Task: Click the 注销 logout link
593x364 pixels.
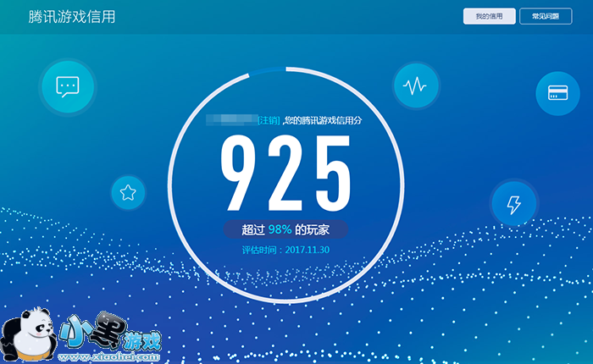Action: [x=269, y=120]
